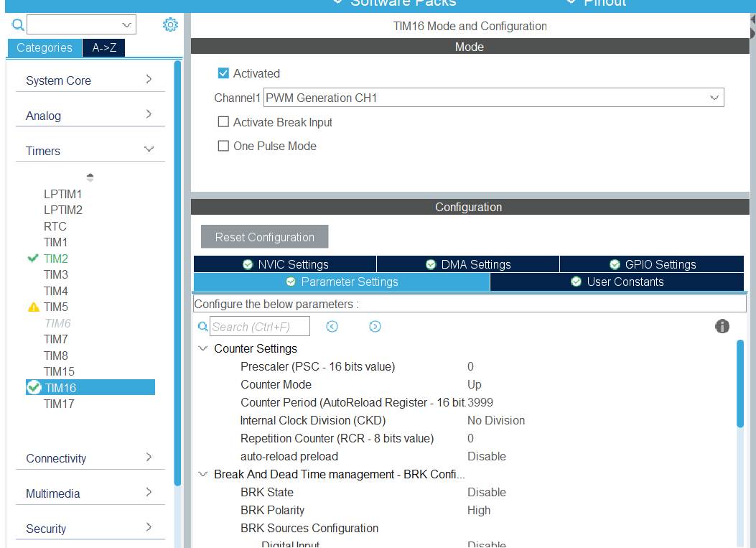
Task: Select the Parameter Settings tab
Action: point(342,282)
